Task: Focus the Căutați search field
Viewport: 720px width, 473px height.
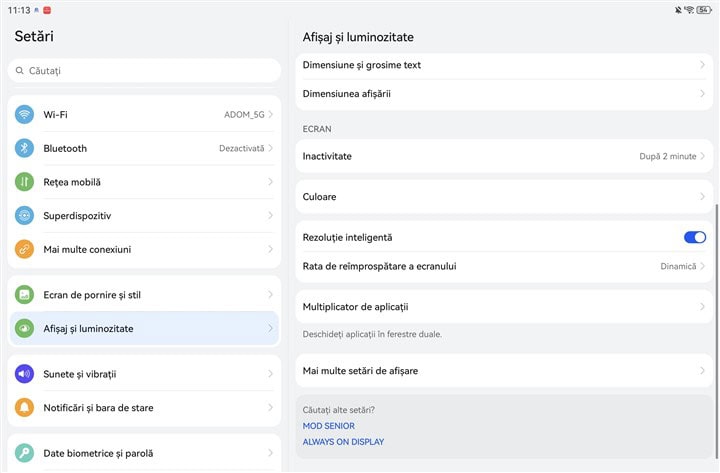Action: [x=144, y=71]
